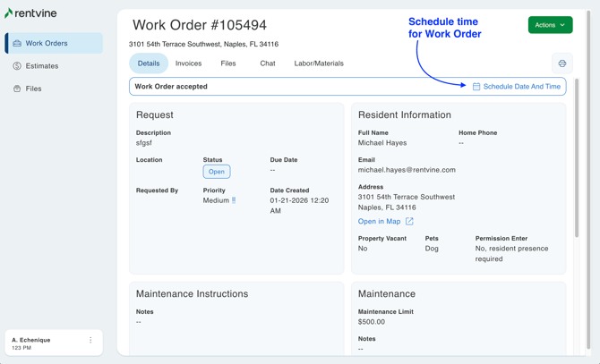Viewport: 600px width, 364px height.
Task: Print the work order using printer icon
Action: tap(561, 63)
